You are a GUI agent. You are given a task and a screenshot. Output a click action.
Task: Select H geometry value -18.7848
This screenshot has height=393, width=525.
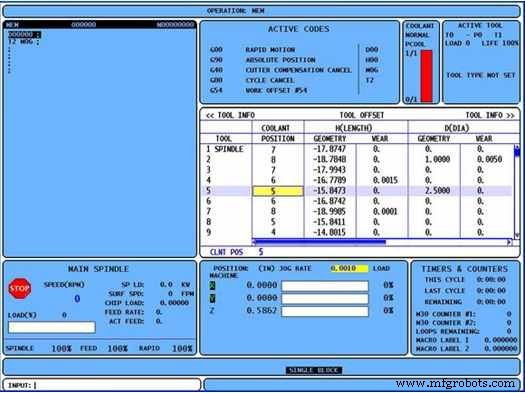[x=329, y=160]
